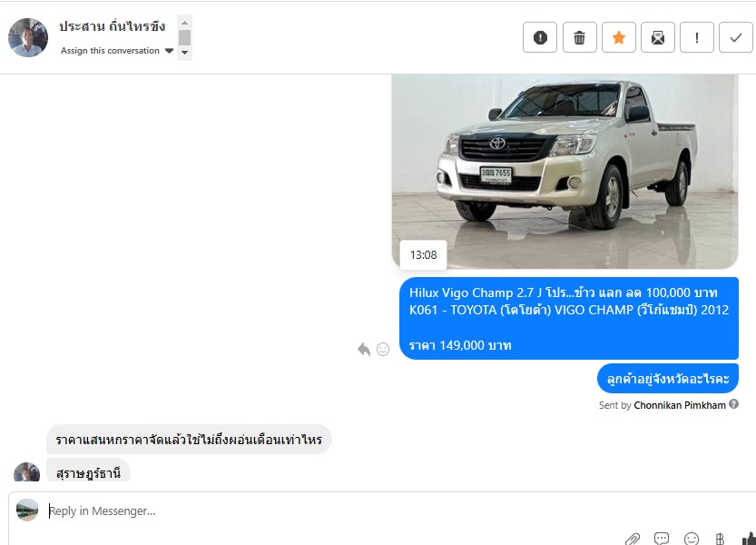
Task: Open the contact's profile picture in the header
Action: (x=28, y=37)
